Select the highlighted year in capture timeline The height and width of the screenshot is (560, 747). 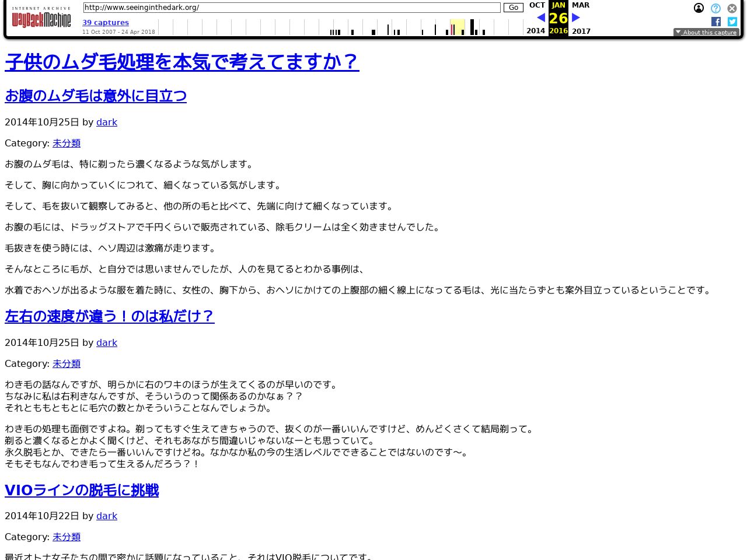457,27
